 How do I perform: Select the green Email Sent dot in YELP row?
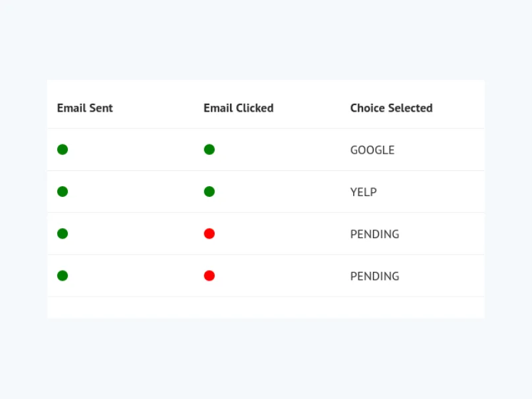[x=63, y=192]
